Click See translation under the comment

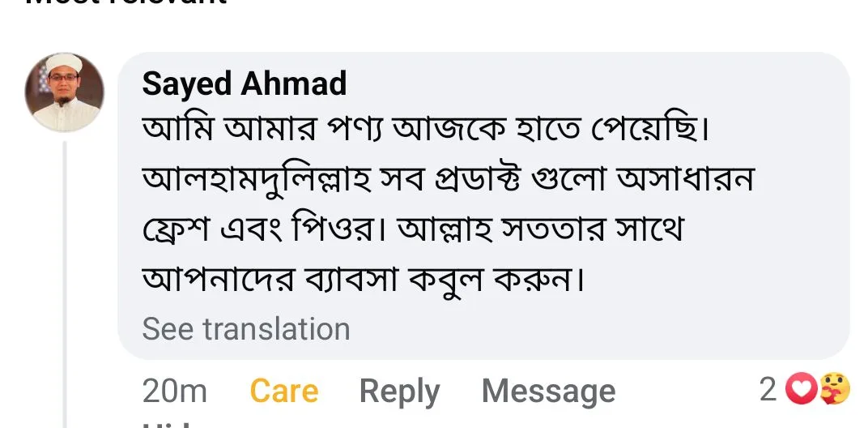click(246, 329)
